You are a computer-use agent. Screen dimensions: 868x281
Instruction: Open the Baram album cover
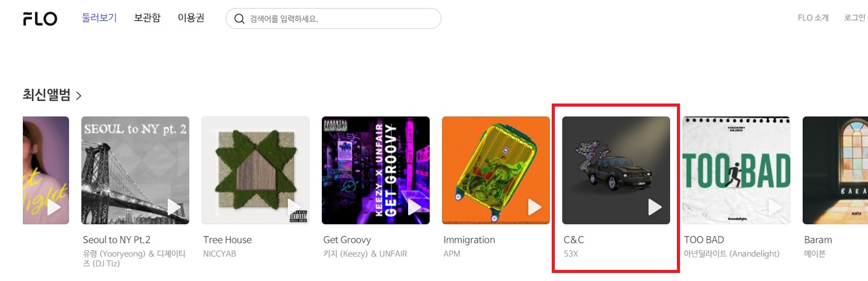tap(835, 170)
